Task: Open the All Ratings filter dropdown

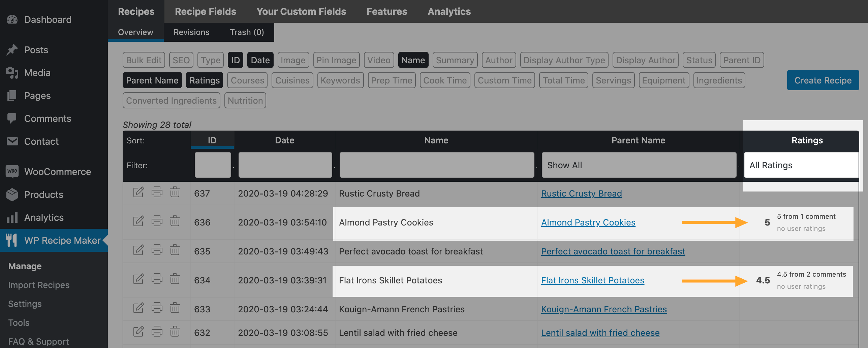Action: (x=801, y=165)
